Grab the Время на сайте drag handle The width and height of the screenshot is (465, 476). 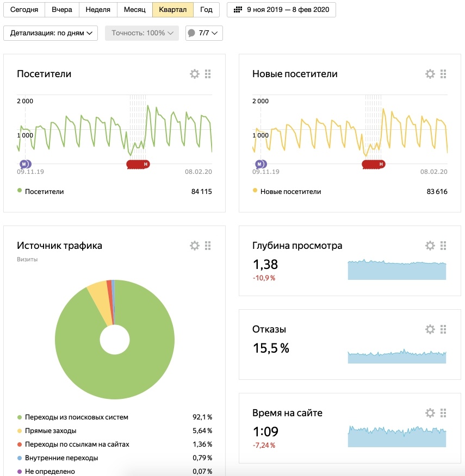click(x=443, y=413)
